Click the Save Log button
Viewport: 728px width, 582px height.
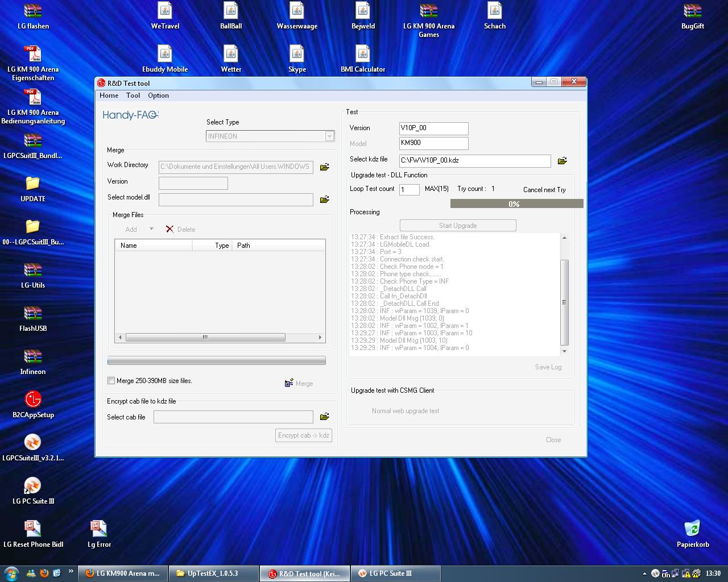[548, 367]
